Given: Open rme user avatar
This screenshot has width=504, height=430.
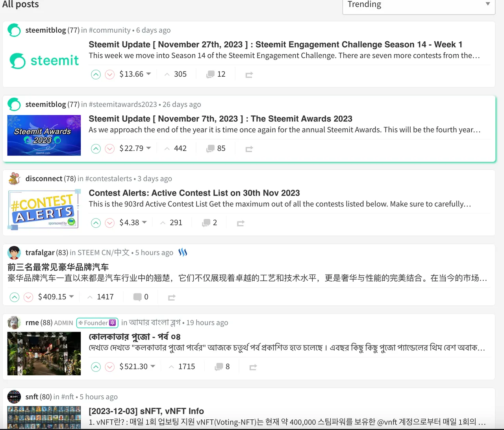Looking at the screenshot, I should 14,323.
